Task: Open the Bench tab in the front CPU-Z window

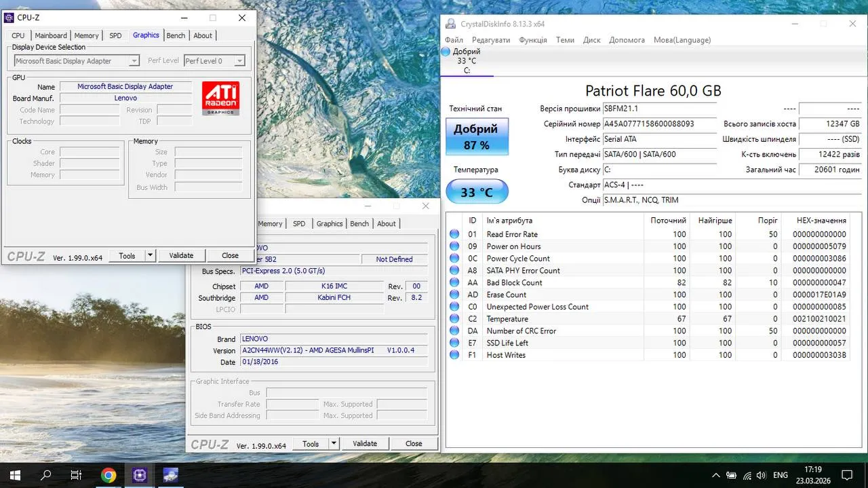Action: (176, 35)
